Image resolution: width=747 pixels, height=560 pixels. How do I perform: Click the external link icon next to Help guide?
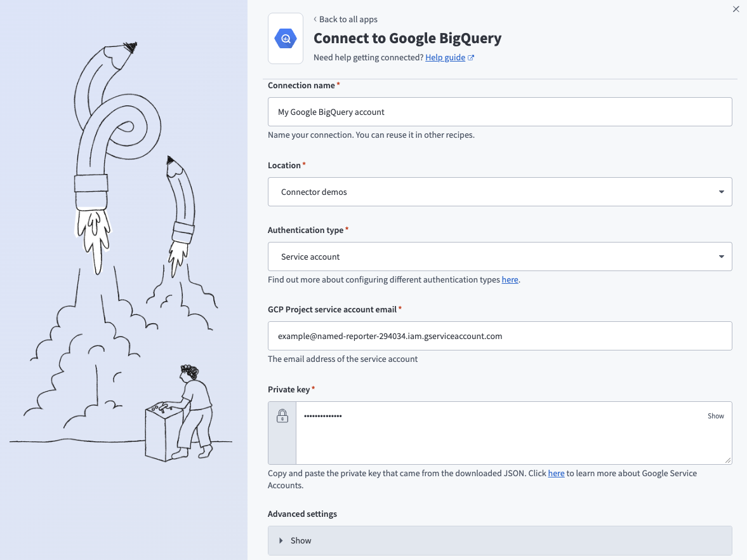coord(470,57)
